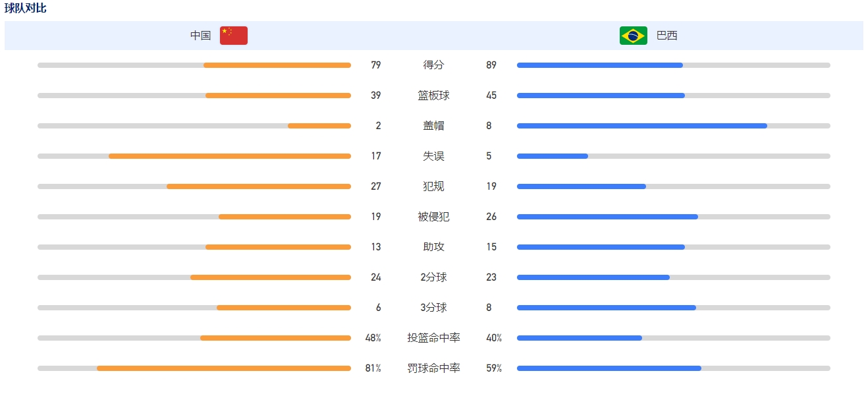This screenshot has height=396, width=868.
Task: Click Brazil's blue 被侵犯 bar
Action: (607, 217)
